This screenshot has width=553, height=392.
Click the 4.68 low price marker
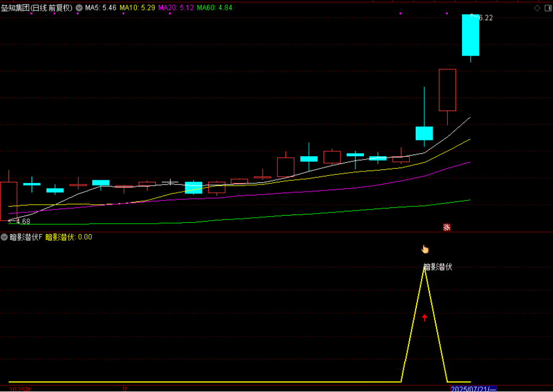(x=22, y=222)
